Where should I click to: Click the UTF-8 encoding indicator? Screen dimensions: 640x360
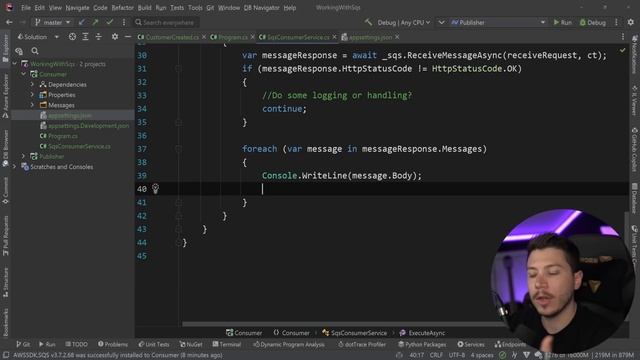pyautogui.click(x=456, y=356)
